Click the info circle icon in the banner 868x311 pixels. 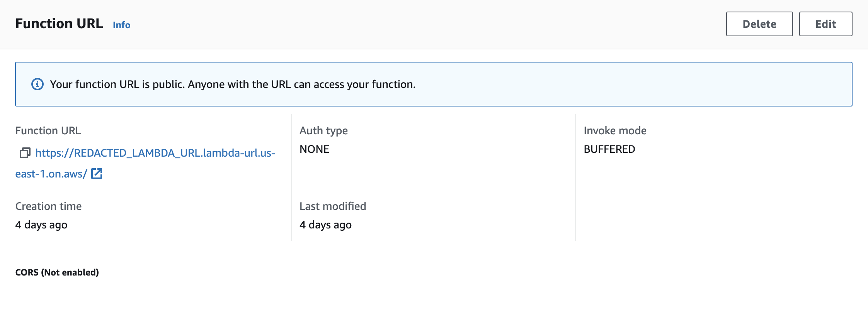[x=37, y=84]
